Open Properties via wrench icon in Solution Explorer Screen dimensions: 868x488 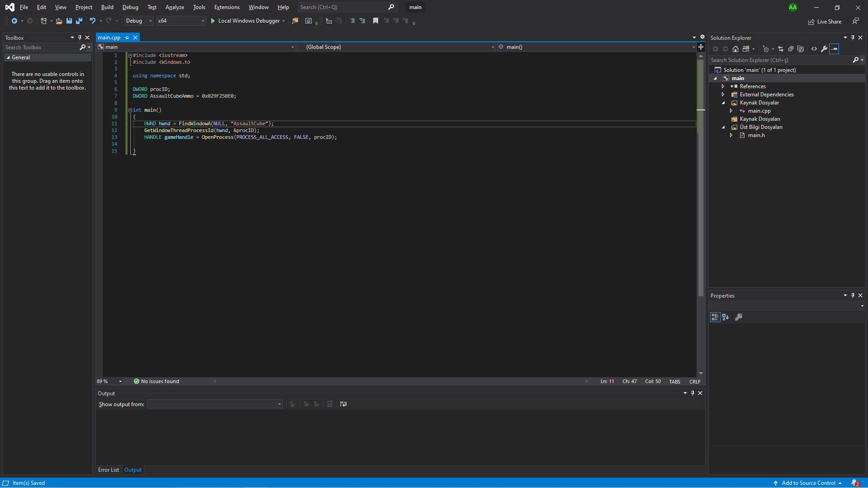(x=824, y=49)
